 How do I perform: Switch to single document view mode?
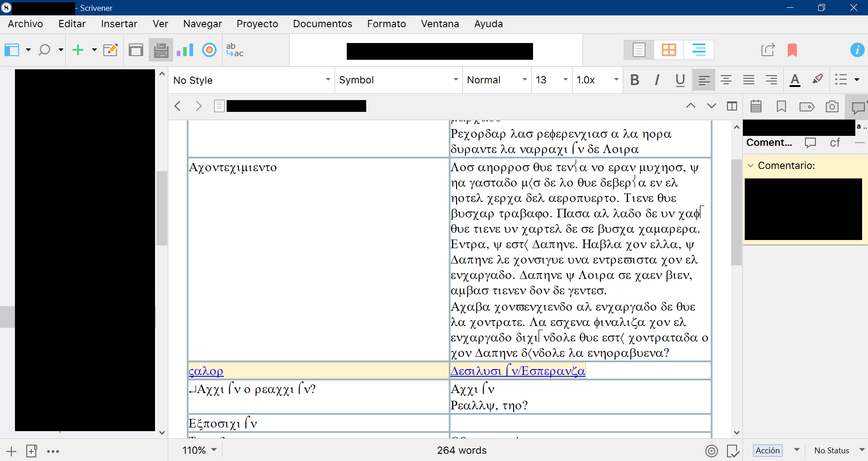point(639,50)
